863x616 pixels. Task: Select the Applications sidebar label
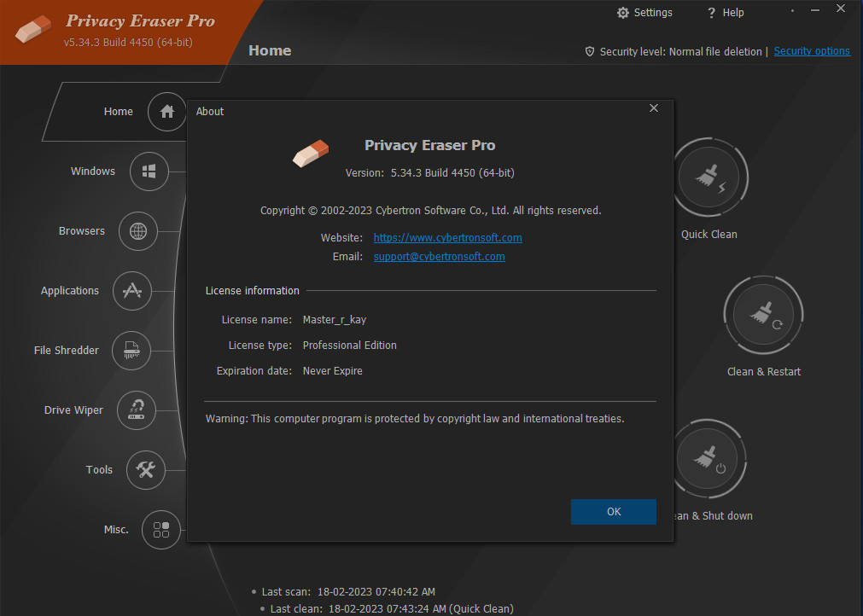pos(70,291)
